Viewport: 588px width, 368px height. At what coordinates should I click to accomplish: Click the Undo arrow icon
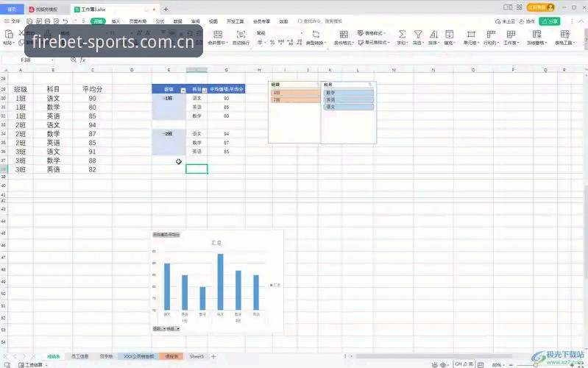65,21
